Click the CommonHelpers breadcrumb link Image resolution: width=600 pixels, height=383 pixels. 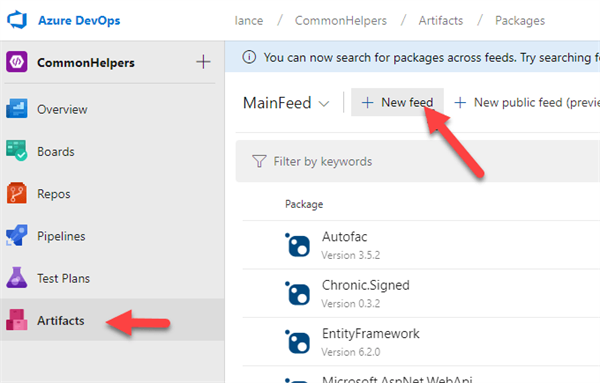tap(341, 20)
